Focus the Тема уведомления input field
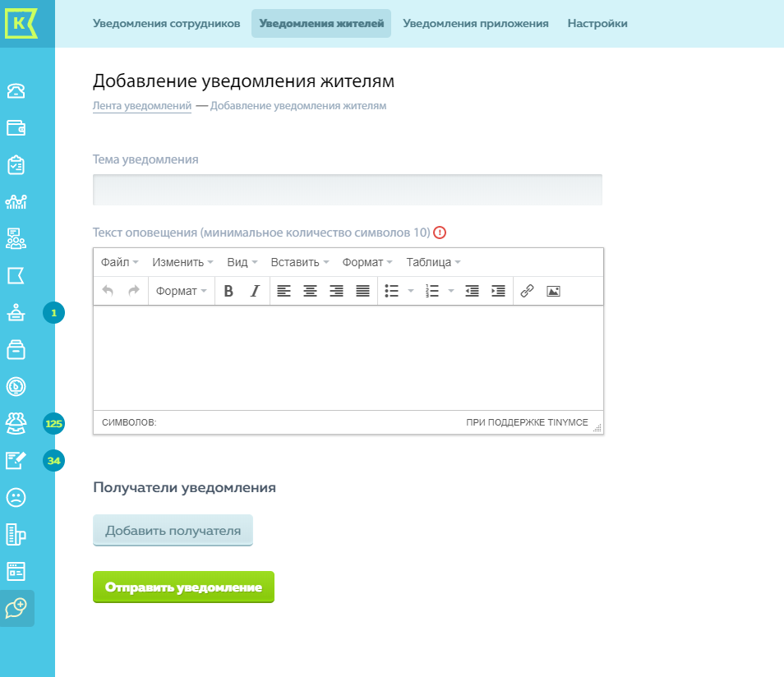 click(348, 190)
